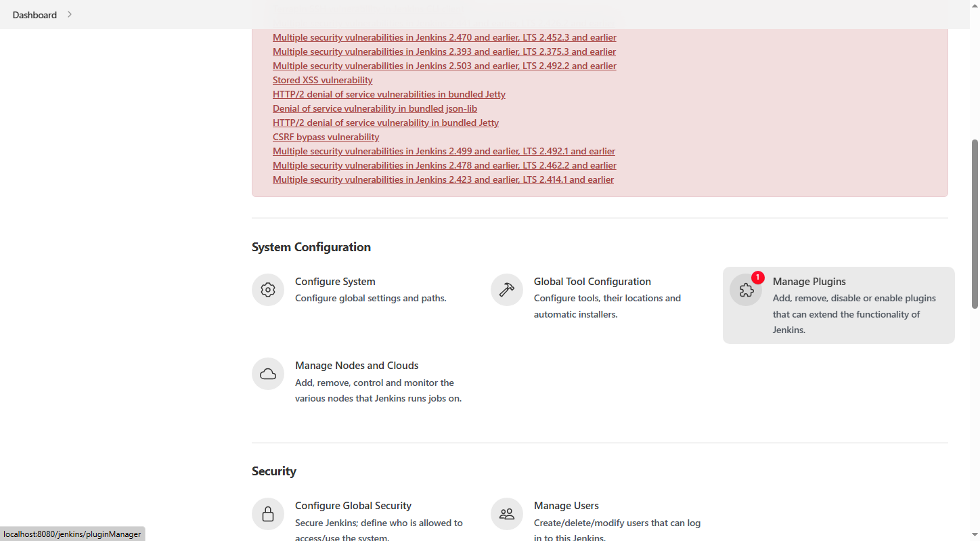
Task: Open HTTP/2 denial of service vulnerabilities link
Action: pyautogui.click(x=389, y=94)
